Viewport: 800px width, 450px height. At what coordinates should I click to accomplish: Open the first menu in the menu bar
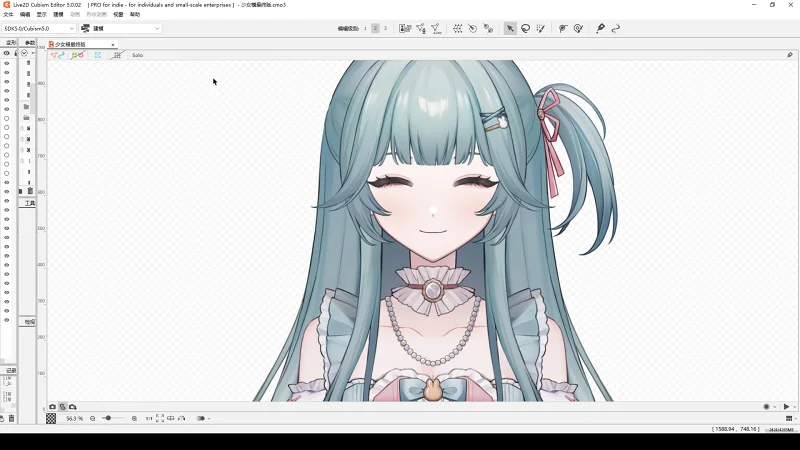(x=8, y=15)
